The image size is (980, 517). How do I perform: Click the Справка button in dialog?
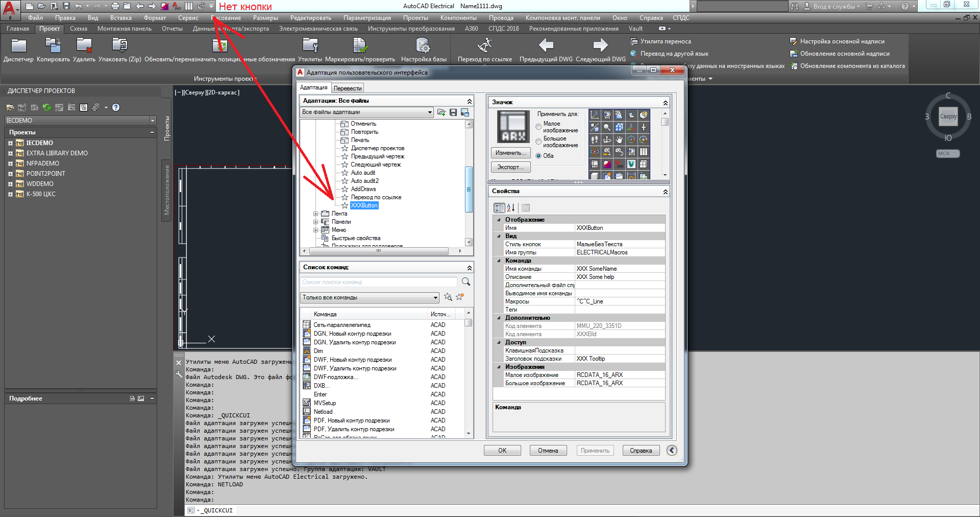(641, 451)
